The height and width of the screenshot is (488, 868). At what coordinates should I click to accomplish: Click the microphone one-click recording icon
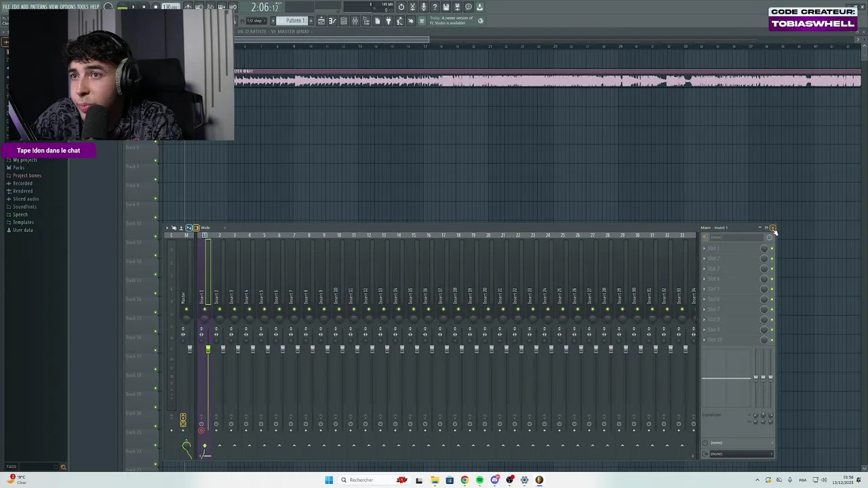[x=424, y=7]
